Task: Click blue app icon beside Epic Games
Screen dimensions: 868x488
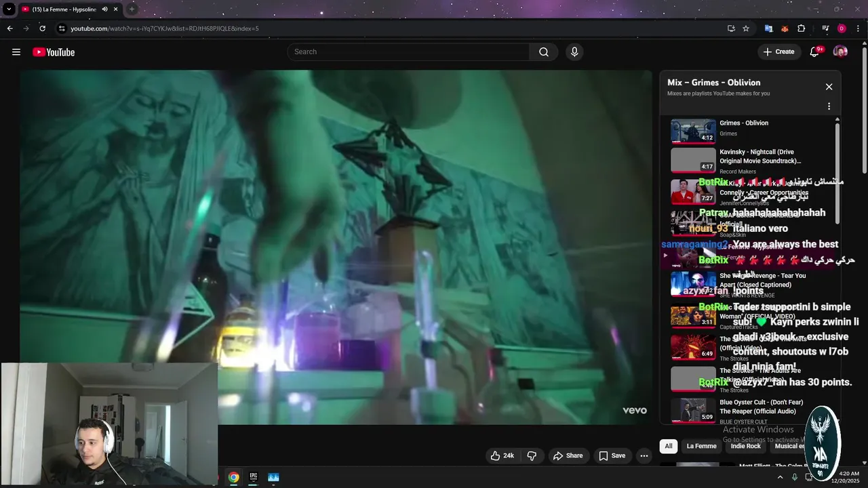Action: coord(273,477)
